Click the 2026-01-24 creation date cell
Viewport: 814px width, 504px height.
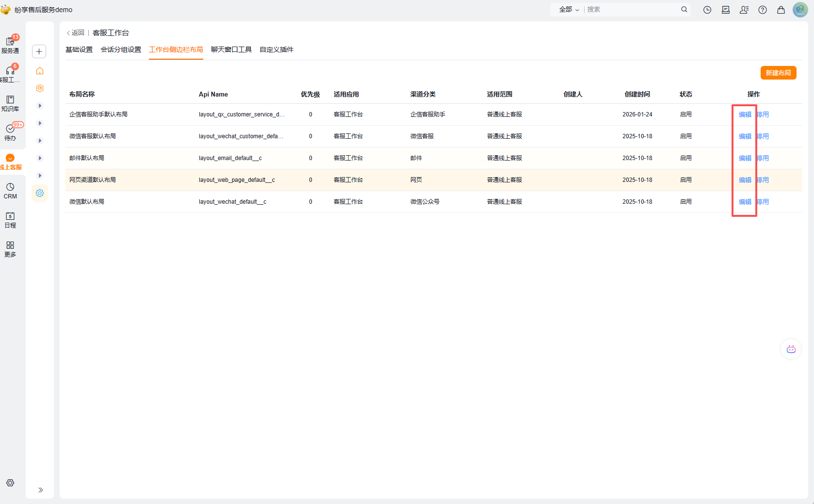(x=637, y=114)
